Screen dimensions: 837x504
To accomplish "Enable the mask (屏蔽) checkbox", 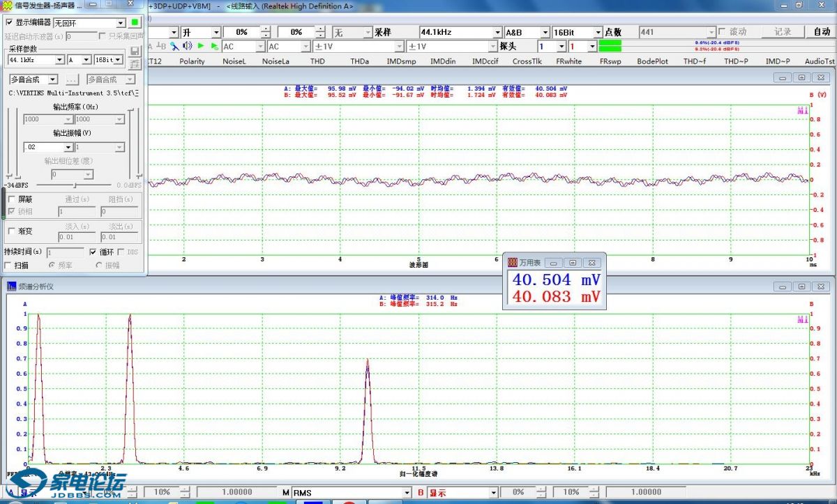I will point(11,199).
